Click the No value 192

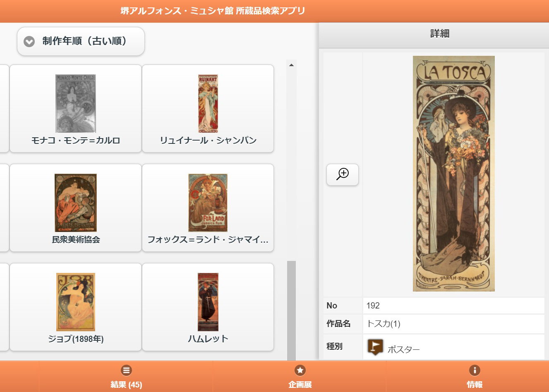click(373, 306)
